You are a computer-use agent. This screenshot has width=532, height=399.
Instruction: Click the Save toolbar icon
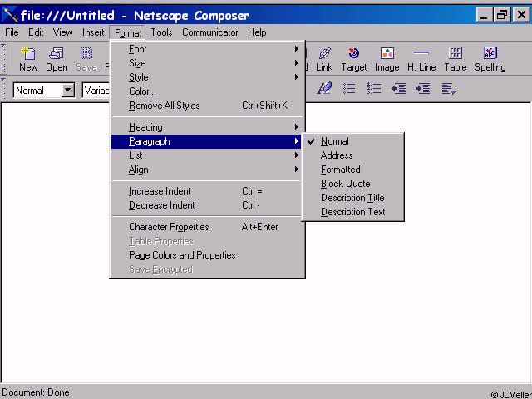click(86, 59)
